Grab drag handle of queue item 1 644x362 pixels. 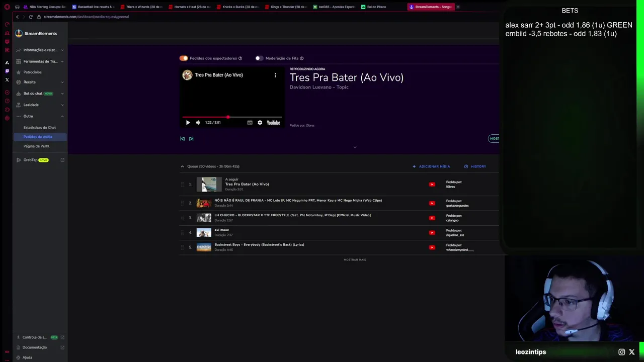click(182, 185)
